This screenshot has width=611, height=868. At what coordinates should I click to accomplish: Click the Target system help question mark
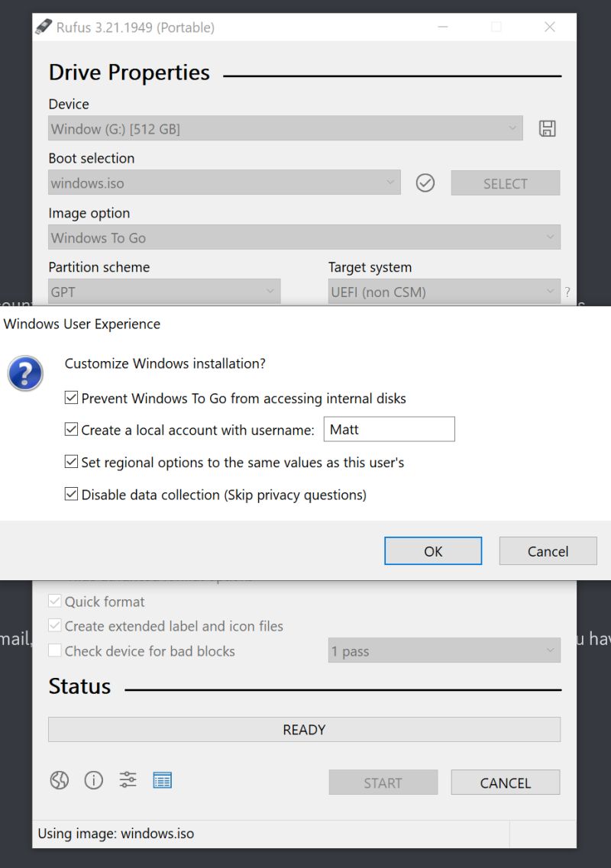(567, 291)
